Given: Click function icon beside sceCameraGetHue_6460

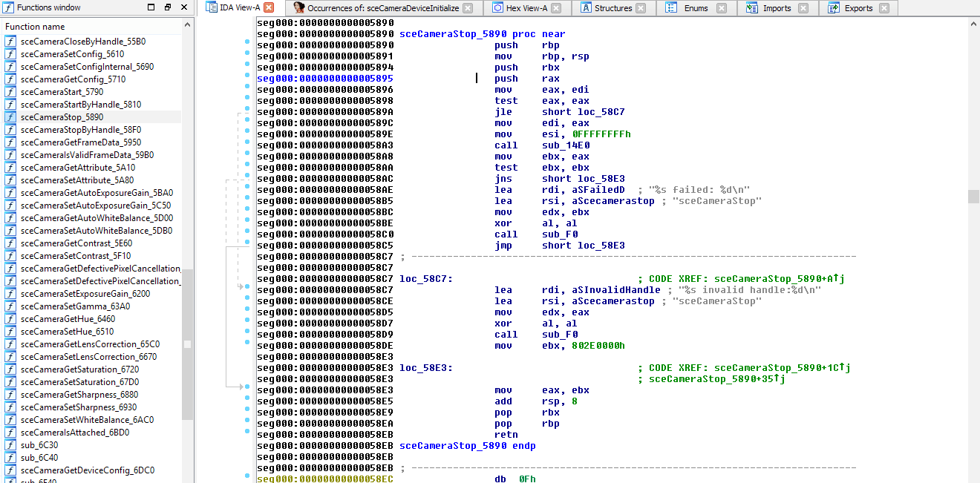Looking at the screenshot, I should tap(10, 319).
